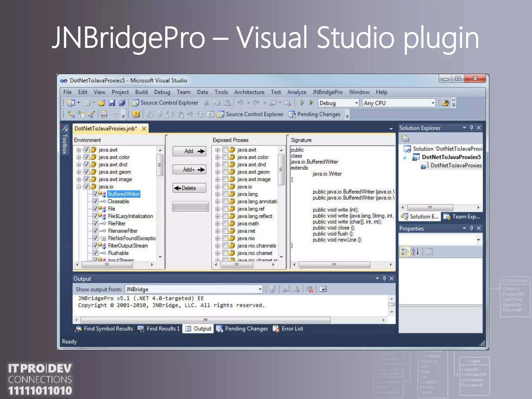
Task: Click Source Control Explorer on the top toolbar
Action: 165,103
